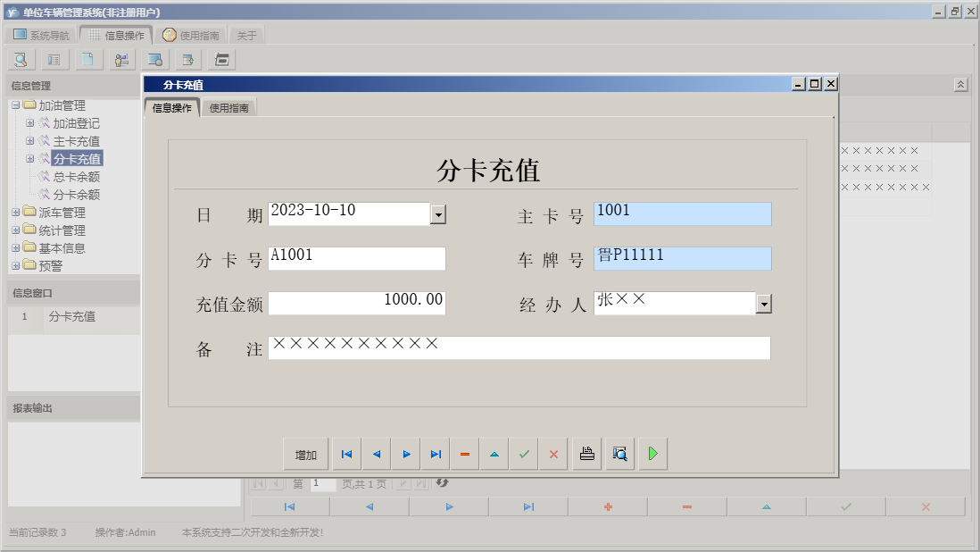Click the report list toolbar icon
The image size is (980, 552).
pos(54,60)
